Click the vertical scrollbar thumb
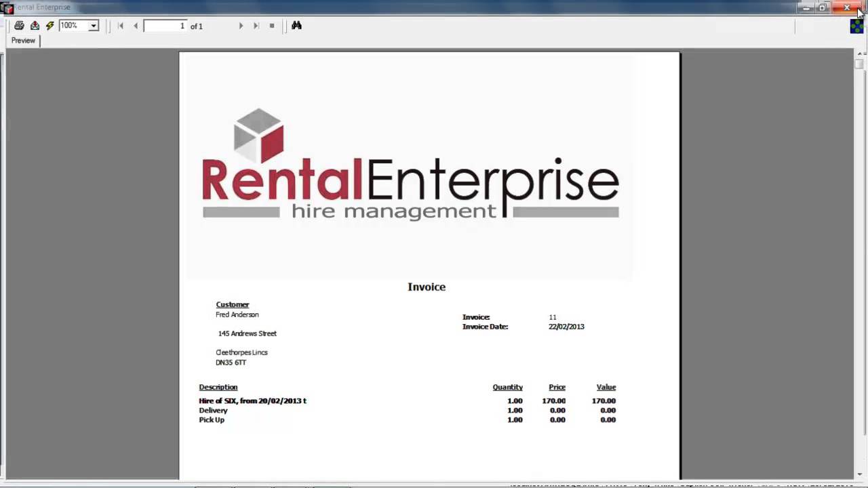Viewport: 868px width, 488px height. coord(859,64)
